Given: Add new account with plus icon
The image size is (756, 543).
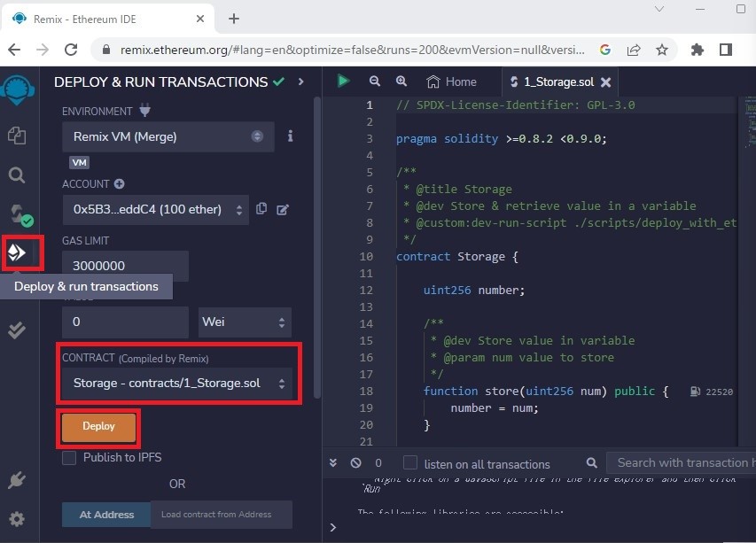Looking at the screenshot, I should point(119,183).
